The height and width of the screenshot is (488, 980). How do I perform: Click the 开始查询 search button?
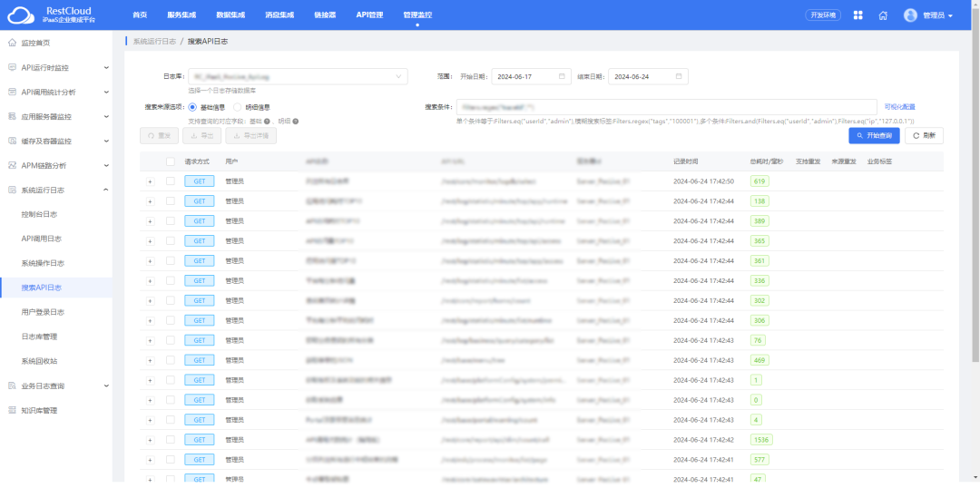click(874, 135)
